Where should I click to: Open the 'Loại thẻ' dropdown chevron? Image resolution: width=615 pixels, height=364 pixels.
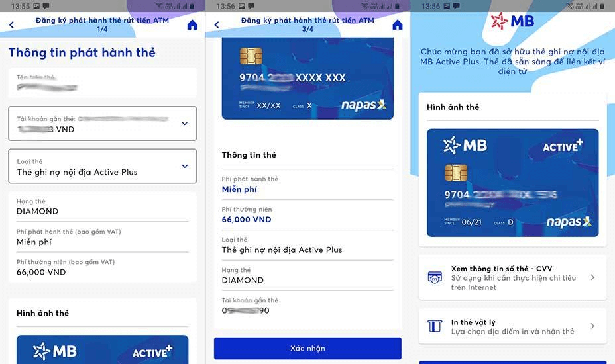(184, 166)
